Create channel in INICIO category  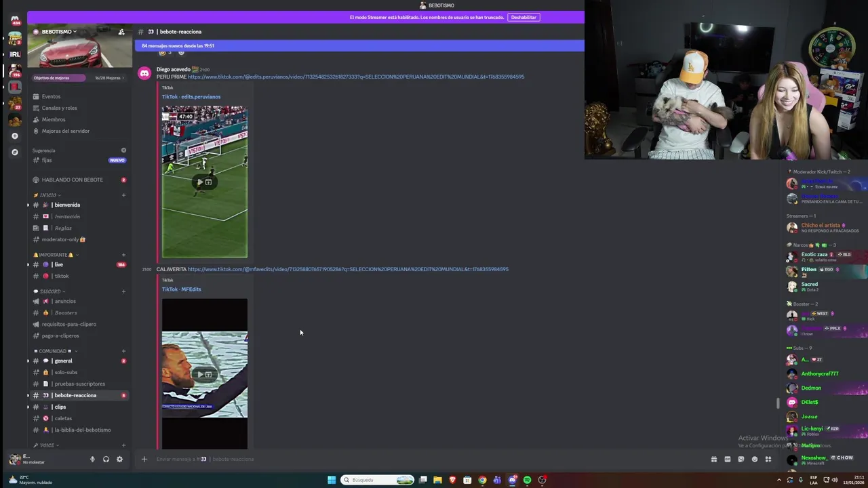123,195
